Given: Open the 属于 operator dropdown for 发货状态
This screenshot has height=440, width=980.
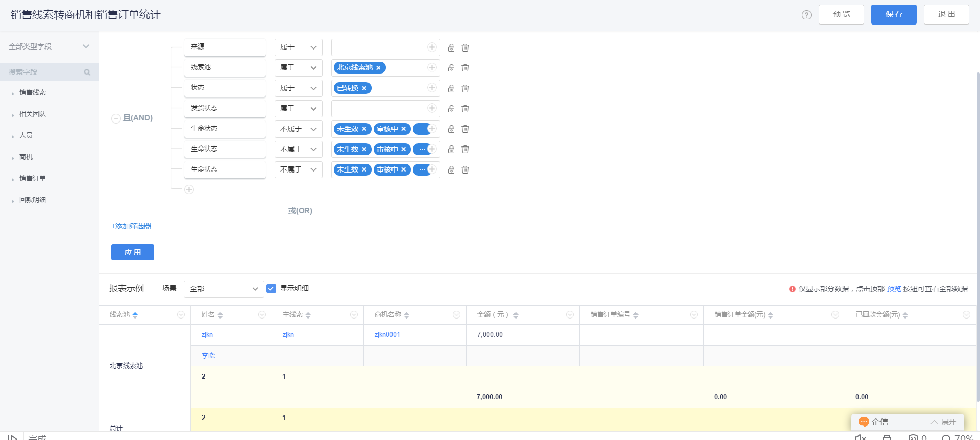Looking at the screenshot, I should pos(298,108).
